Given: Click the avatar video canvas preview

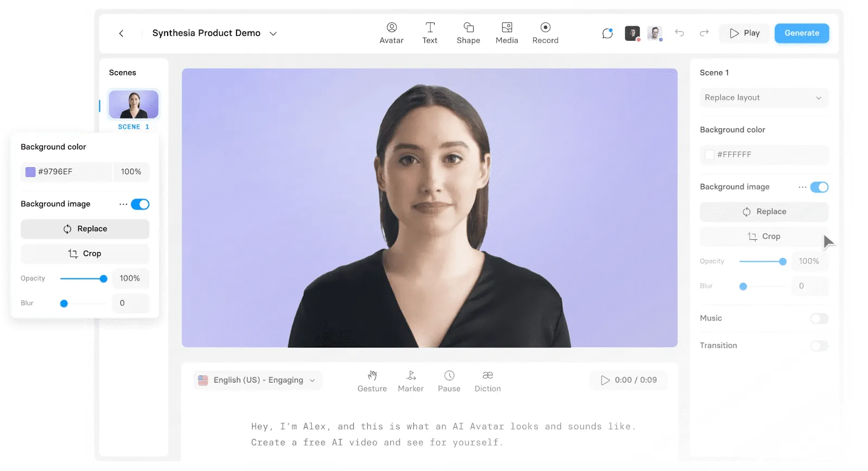Looking at the screenshot, I should tap(430, 208).
